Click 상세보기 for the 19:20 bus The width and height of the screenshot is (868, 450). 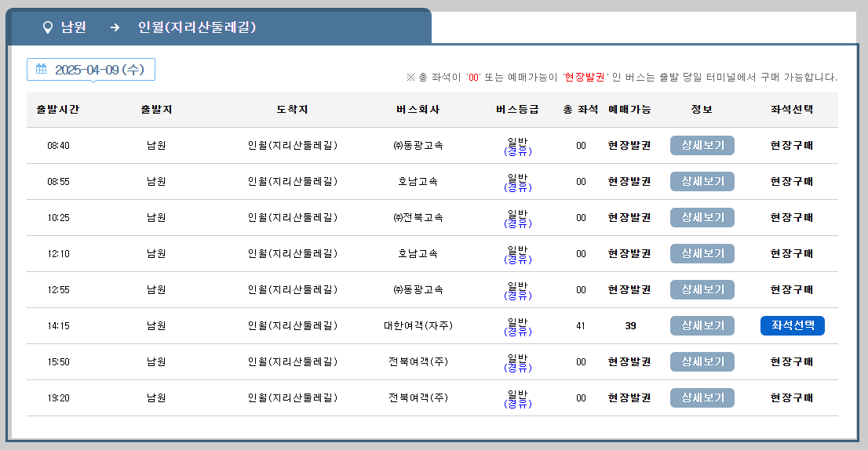coord(702,397)
